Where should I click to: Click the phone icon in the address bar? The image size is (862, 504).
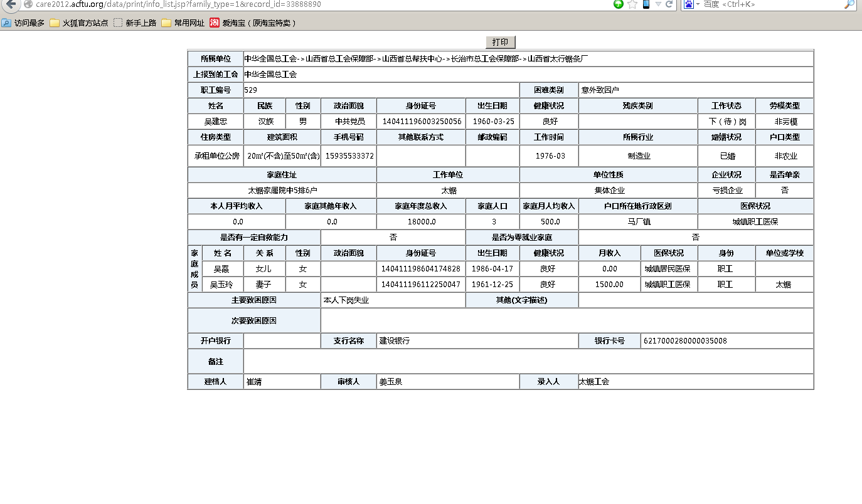coord(646,4)
